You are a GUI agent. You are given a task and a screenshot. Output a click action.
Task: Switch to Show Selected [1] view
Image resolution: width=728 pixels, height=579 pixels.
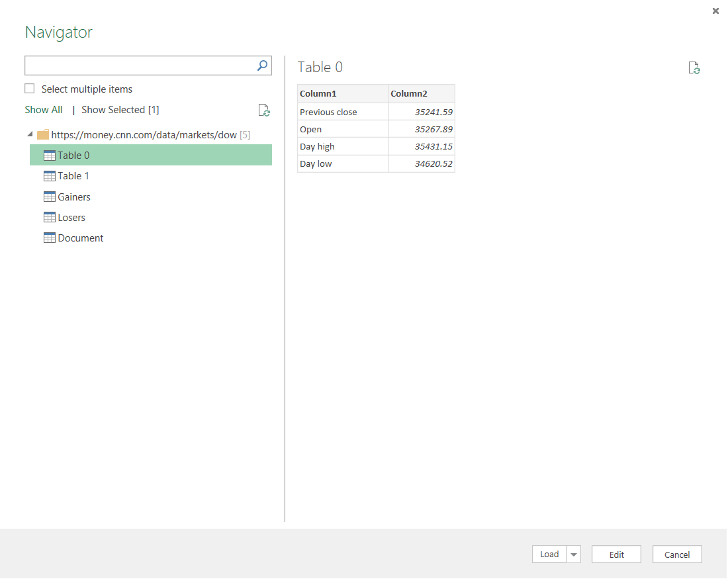(120, 110)
